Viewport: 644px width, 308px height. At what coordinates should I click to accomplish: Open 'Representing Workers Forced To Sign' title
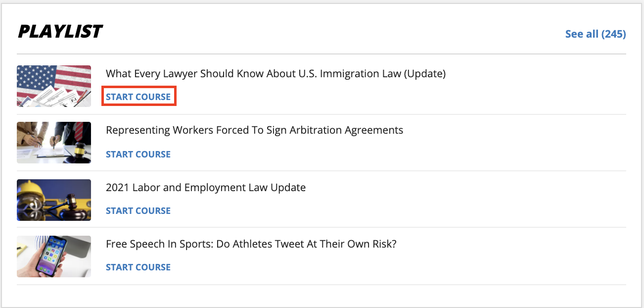(255, 130)
